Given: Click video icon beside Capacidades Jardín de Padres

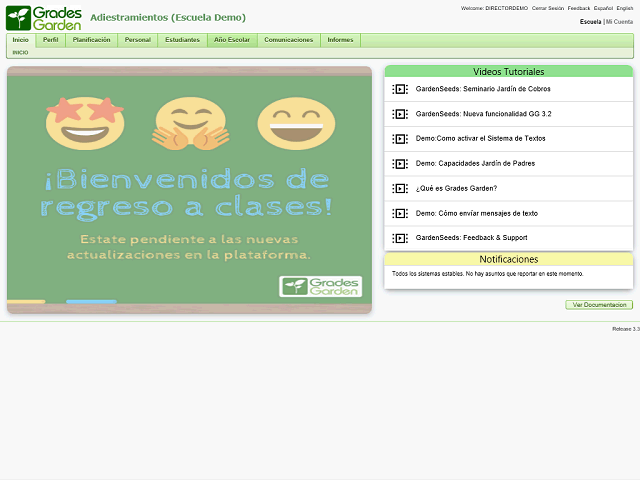Looking at the screenshot, I should pyautogui.click(x=400, y=163).
